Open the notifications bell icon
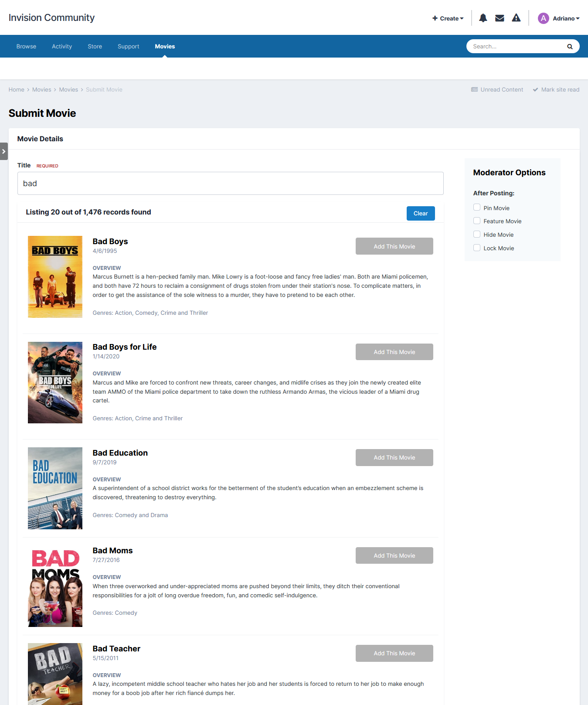This screenshot has height=705, width=588. coord(483,18)
